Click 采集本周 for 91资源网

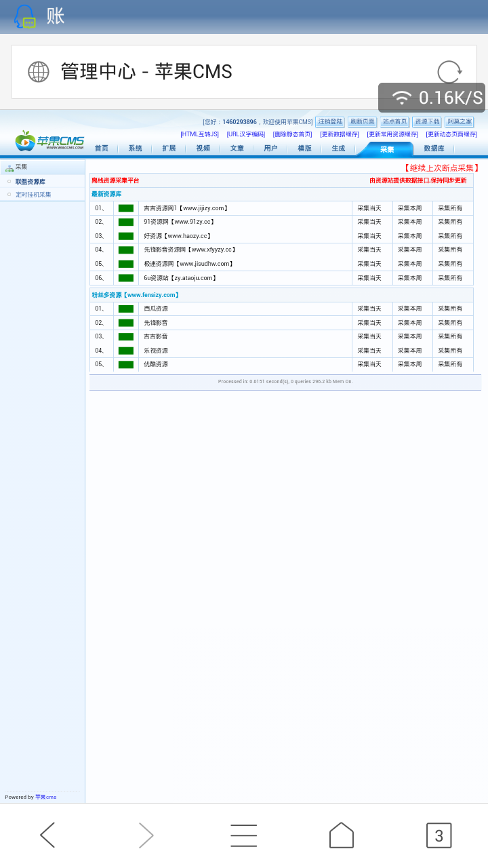click(409, 222)
